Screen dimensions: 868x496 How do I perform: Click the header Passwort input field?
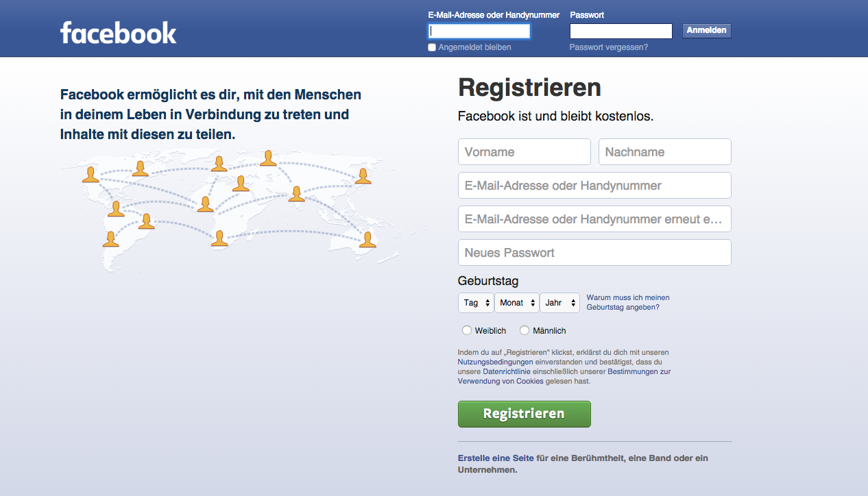coord(621,31)
